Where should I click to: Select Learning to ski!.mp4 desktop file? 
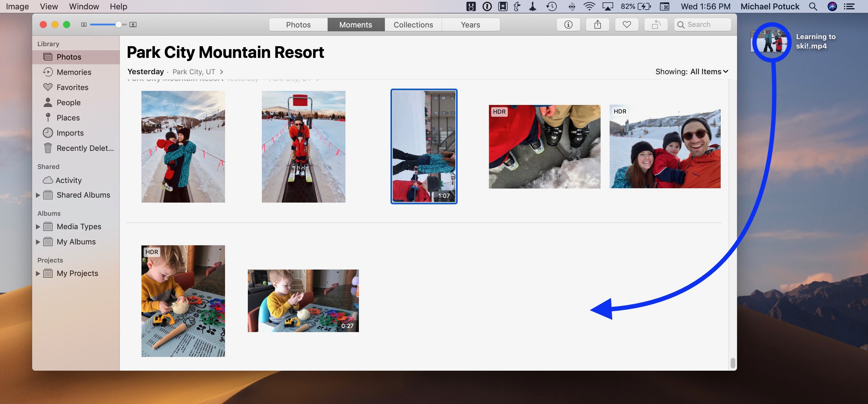pos(793,41)
